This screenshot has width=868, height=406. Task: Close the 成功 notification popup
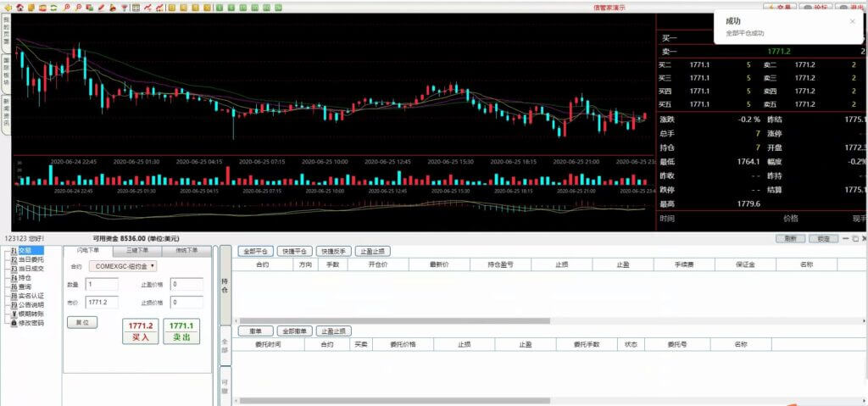tap(852, 21)
